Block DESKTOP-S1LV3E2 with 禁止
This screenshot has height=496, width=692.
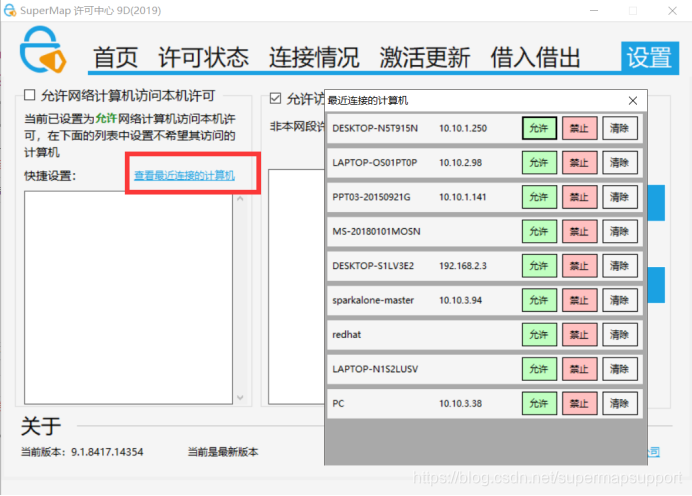point(579,266)
